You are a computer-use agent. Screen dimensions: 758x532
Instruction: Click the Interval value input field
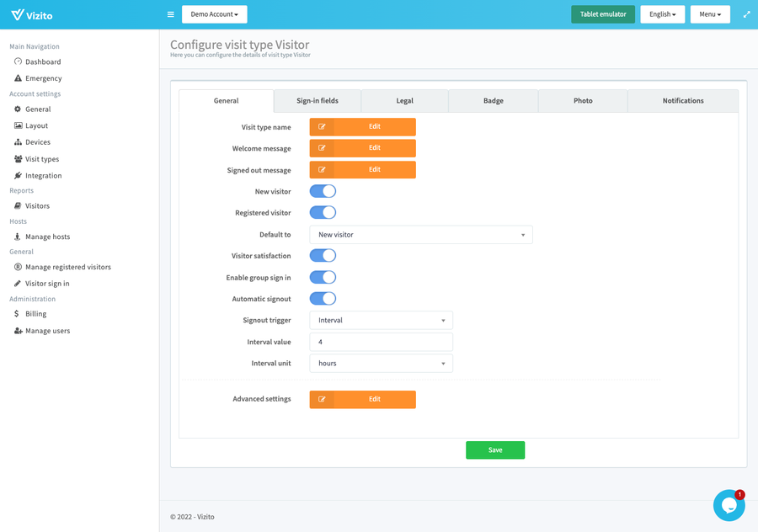point(381,342)
